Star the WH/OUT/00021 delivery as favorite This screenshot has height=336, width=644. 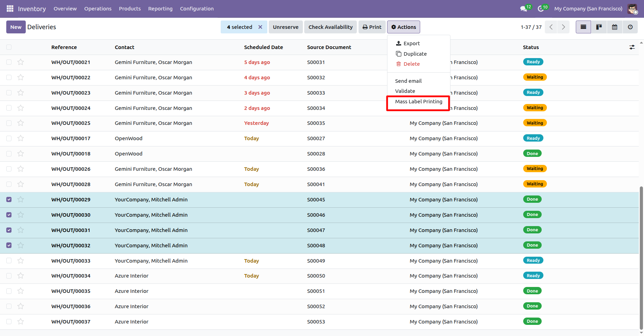coord(21,62)
